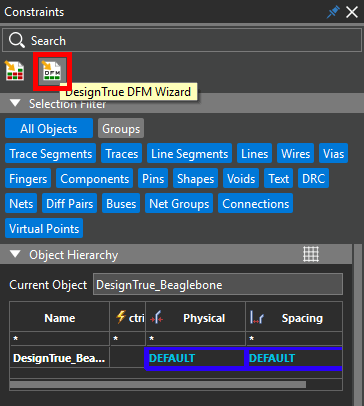
Task: Select the Spacing column header
Action: point(294,317)
